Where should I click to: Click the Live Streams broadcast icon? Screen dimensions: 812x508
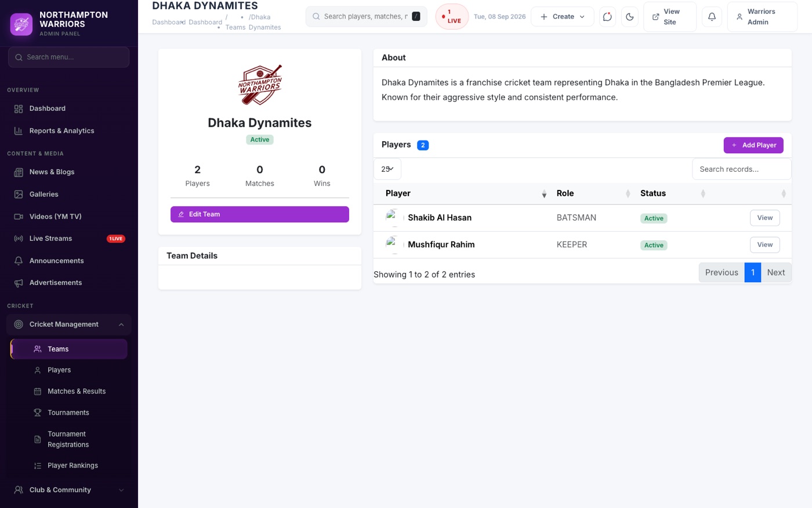pos(19,239)
